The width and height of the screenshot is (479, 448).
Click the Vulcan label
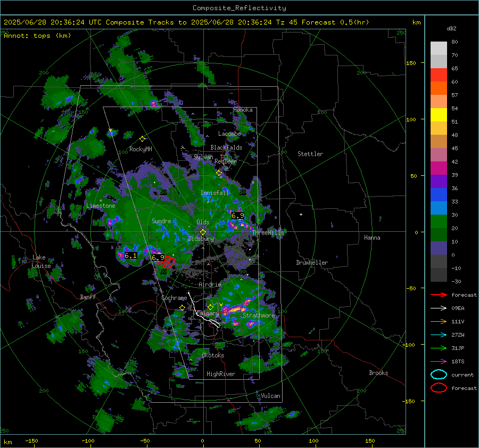click(x=270, y=396)
